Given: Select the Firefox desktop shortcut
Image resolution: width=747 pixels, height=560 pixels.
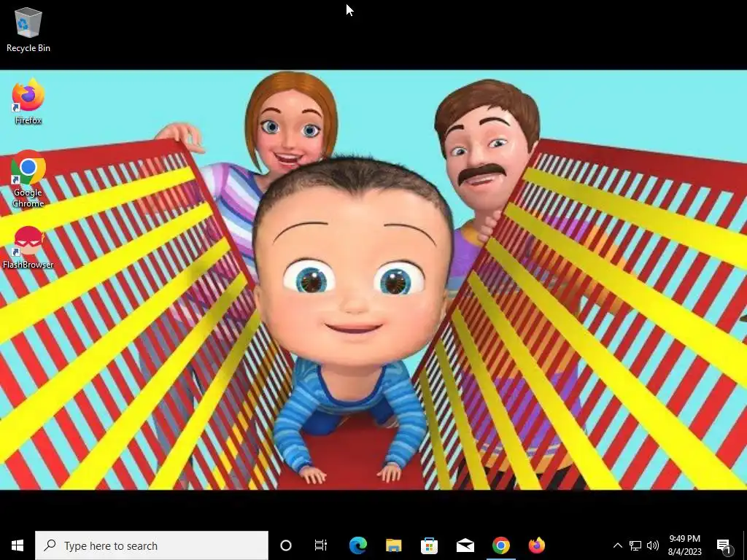Looking at the screenshot, I should (28, 102).
